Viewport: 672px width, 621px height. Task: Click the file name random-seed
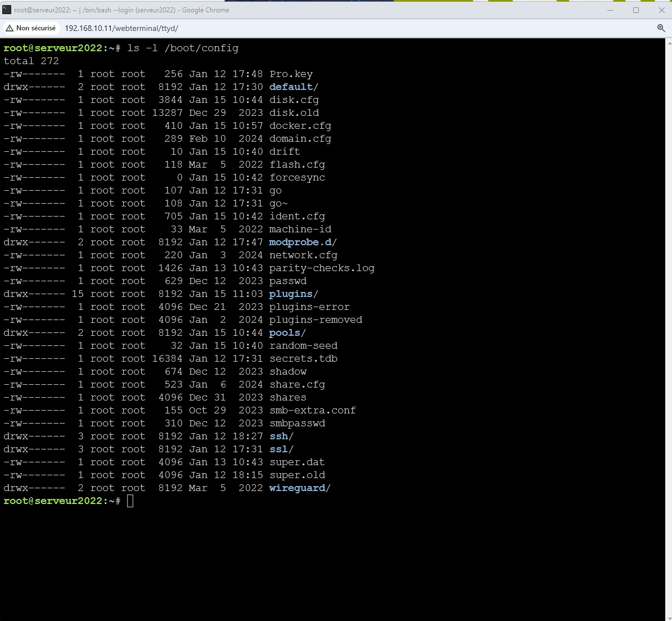tap(303, 346)
